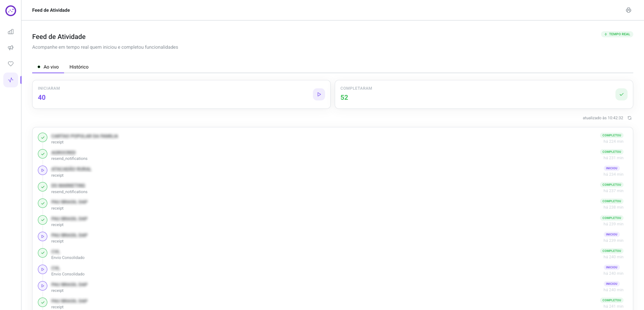The width and height of the screenshot is (644, 310).
Task: Click Completou badge above há 238 min
Action: 611,201
